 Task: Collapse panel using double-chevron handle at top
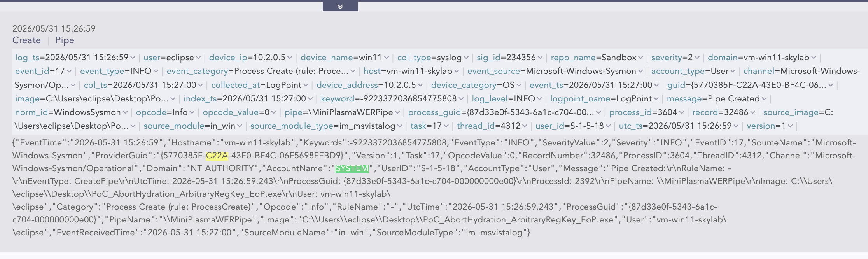(x=340, y=7)
